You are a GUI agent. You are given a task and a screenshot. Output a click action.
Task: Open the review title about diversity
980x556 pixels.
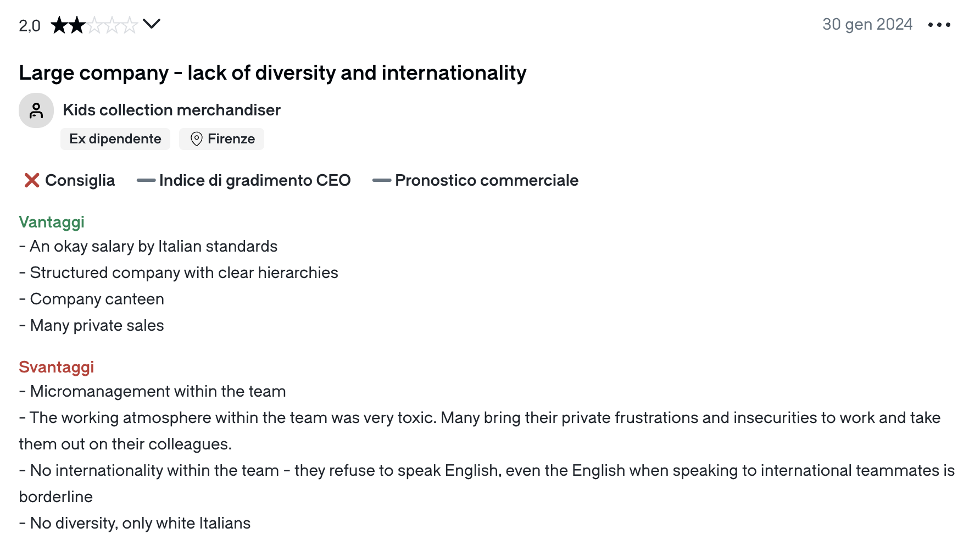pos(272,73)
